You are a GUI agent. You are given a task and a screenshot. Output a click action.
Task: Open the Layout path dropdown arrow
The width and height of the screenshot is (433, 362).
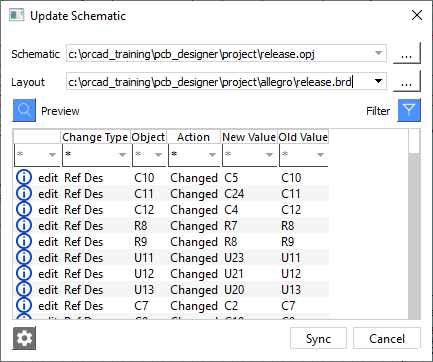tap(378, 81)
